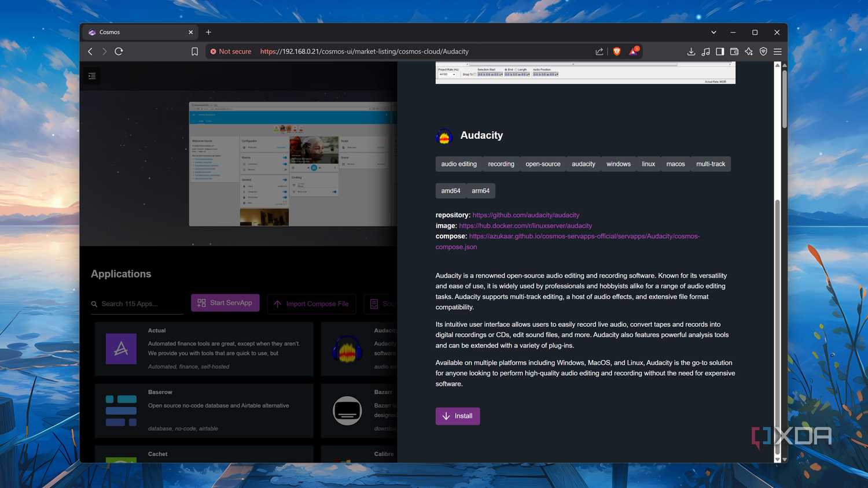
Task: Click the recording tag
Action: click(x=501, y=164)
